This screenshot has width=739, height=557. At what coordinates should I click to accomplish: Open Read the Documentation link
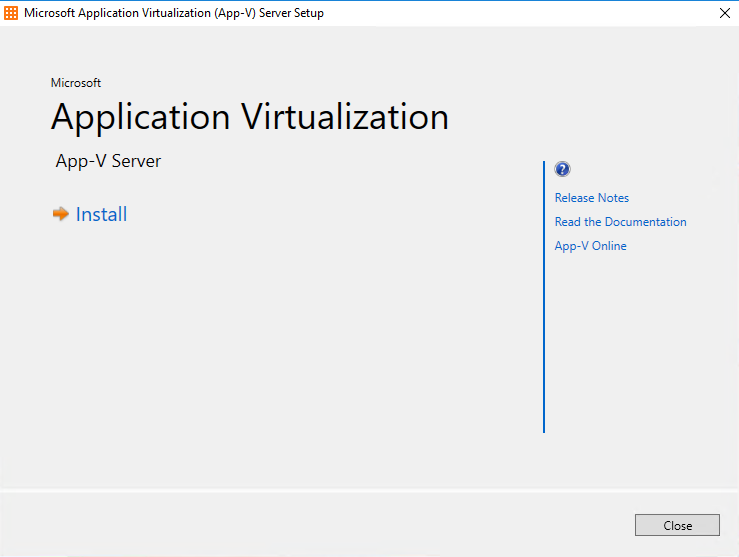point(620,222)
